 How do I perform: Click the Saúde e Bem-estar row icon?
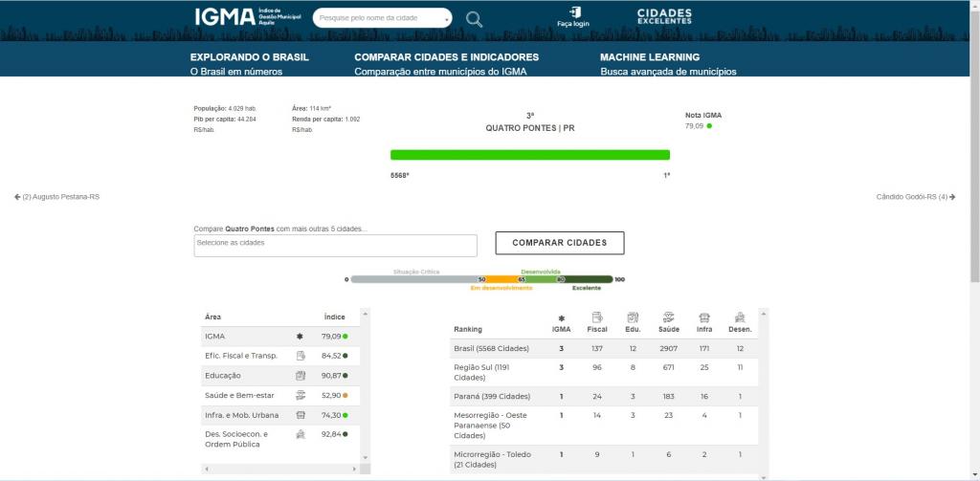coord(300,395)
